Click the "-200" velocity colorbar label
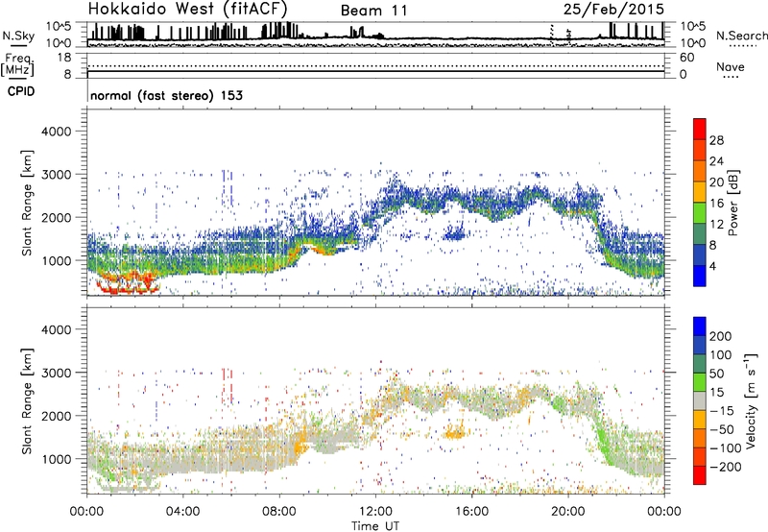This screenshot has width=768, height=532. point(725,467)
